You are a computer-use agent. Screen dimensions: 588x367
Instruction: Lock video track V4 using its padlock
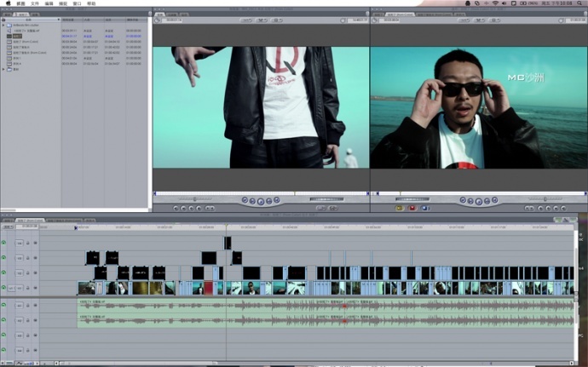click(x=28, y=243)
